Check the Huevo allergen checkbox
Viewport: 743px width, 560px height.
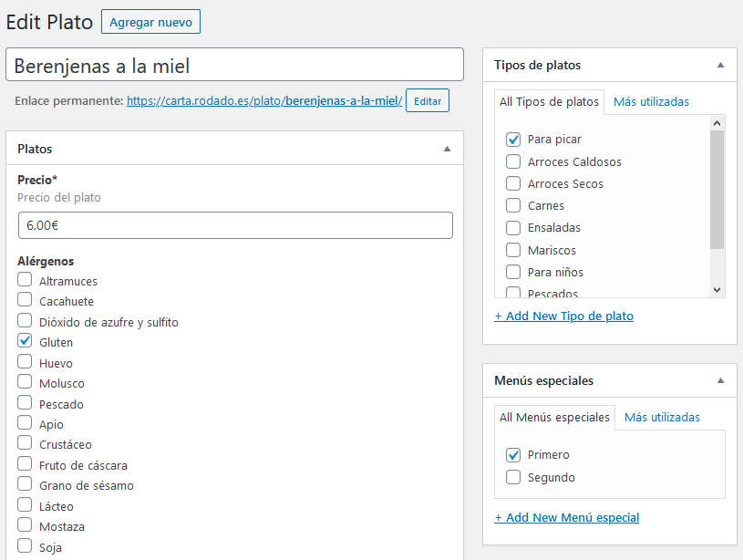[25, 361]
